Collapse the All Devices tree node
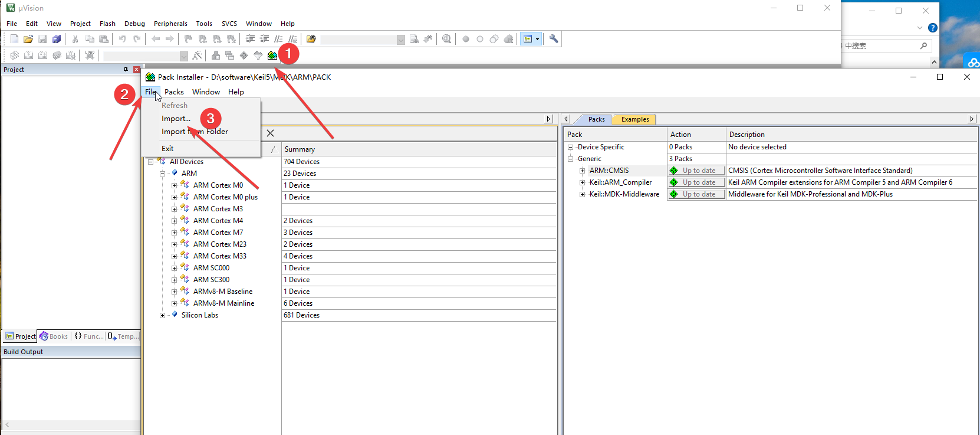Screen dimensions: 980x435 point(151,162)
